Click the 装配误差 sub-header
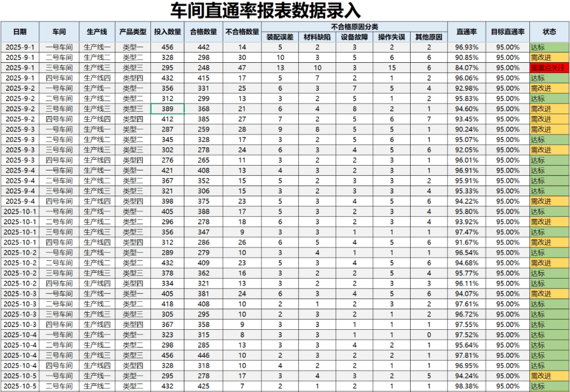This screenshot has height=392, width=570. pos(280,37)
